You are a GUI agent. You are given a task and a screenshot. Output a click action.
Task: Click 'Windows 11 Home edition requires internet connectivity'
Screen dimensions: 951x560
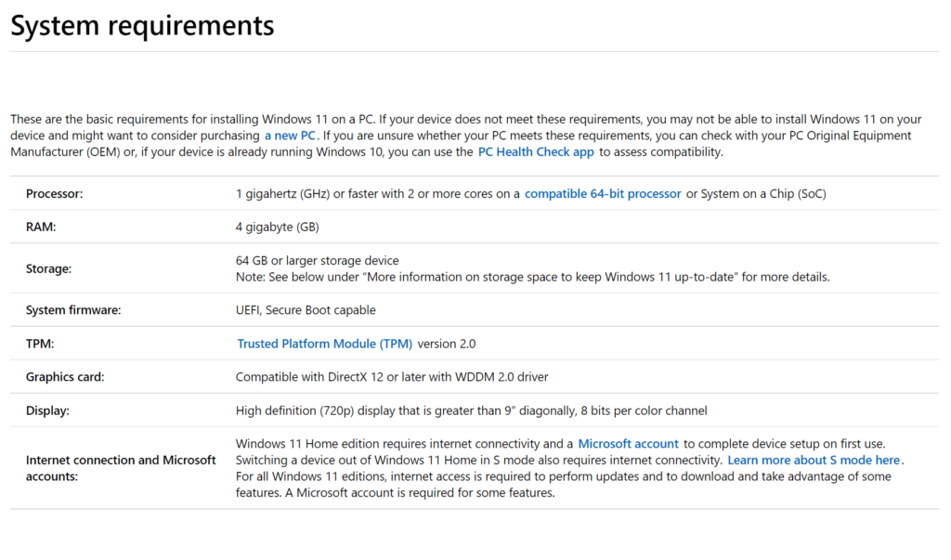tap(387, 444)
